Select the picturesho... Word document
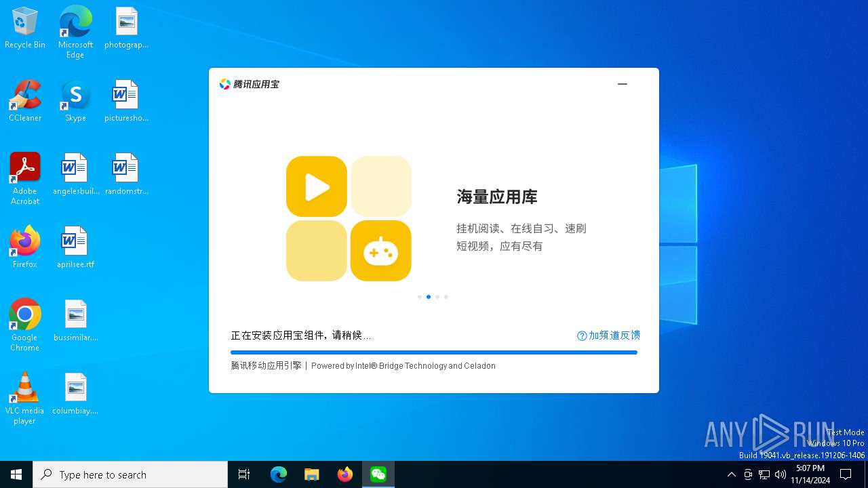Screen dimensions: 868x488 (126, 102)
